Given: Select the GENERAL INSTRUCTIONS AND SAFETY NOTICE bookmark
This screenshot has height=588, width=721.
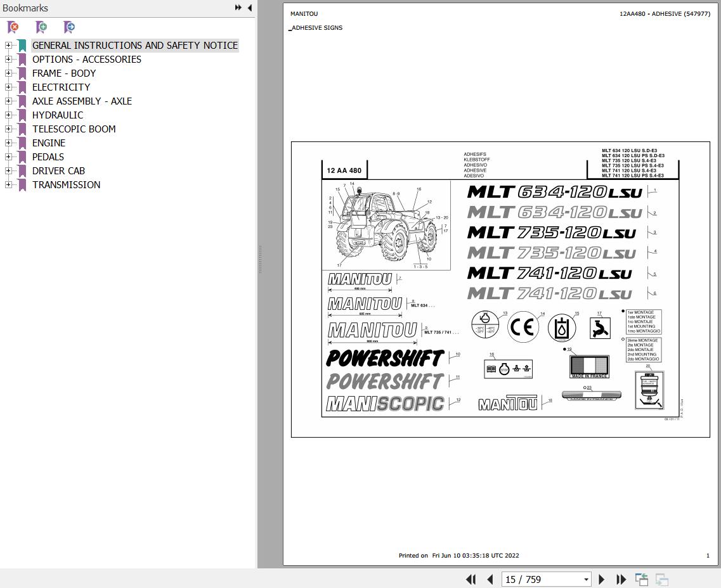Looking at the screenshot, I should [x=134, y=45].
